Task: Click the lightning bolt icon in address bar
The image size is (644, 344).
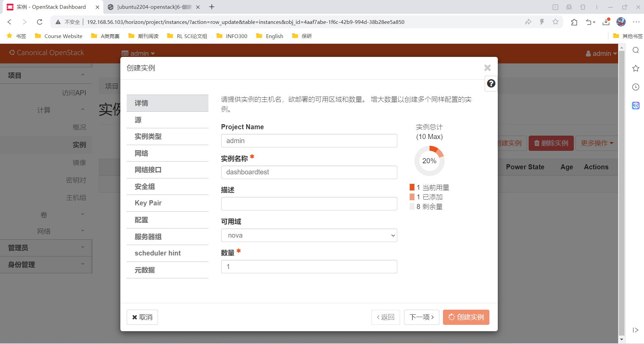Action: 542,22
